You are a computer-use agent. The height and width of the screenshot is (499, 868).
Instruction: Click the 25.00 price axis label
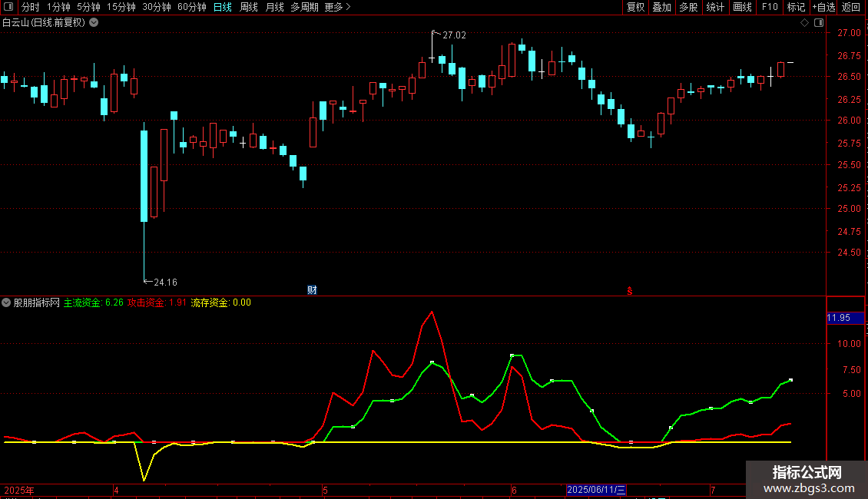[x=849, y=209]
